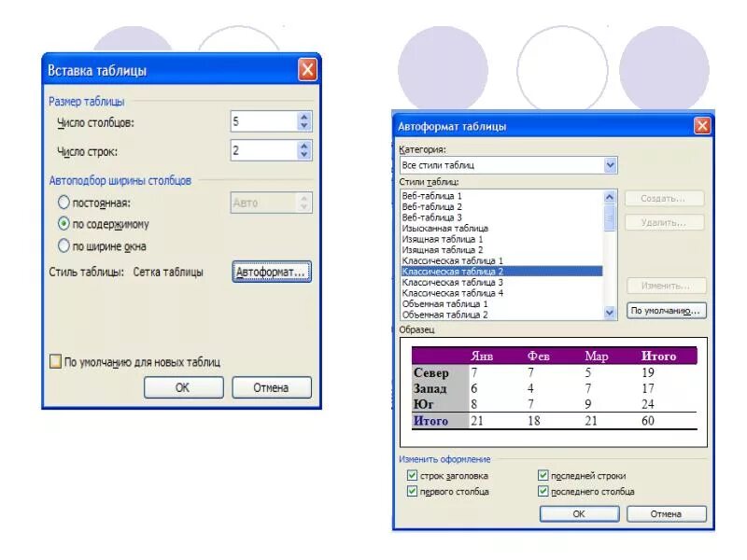This screenshot has height=560, width=747.
Task: Close the Вставка таблицы dialog
Action: tap(307, 70)
